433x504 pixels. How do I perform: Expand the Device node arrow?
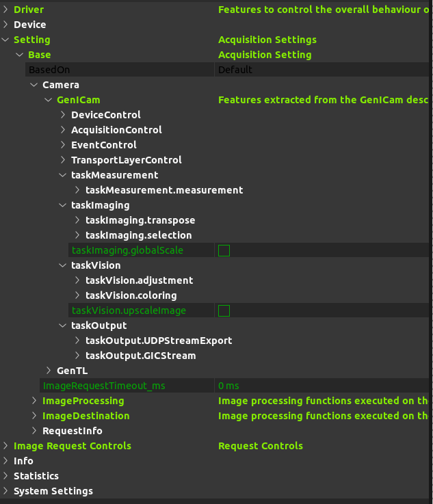pos(6,25)
